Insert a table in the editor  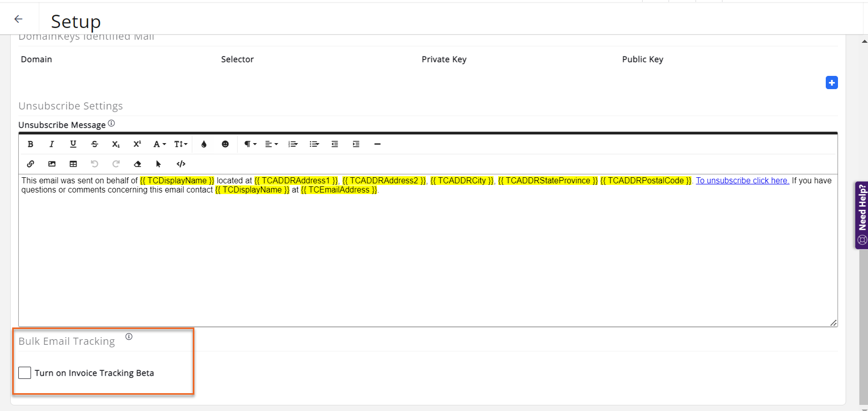[x=73, y=164]
